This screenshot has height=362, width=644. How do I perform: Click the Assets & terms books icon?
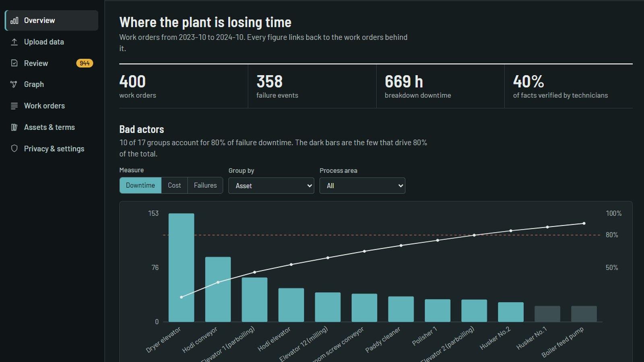pos(14,127)
